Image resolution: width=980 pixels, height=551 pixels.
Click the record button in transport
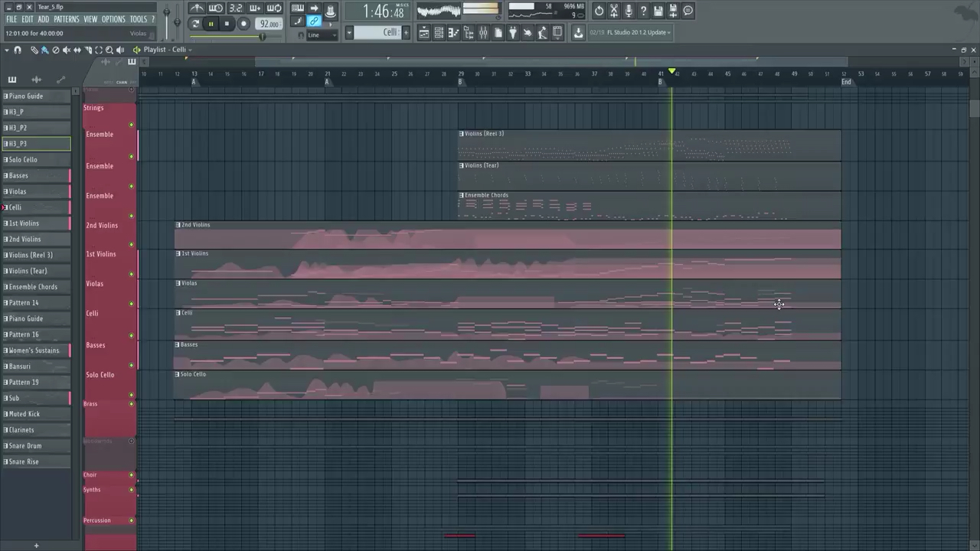[243, 24]
